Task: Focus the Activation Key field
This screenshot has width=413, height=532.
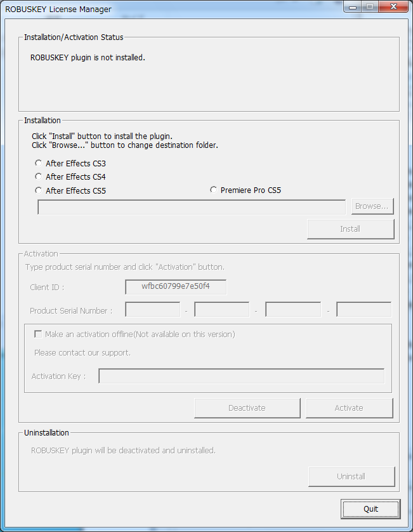Action: click(242, 376)
